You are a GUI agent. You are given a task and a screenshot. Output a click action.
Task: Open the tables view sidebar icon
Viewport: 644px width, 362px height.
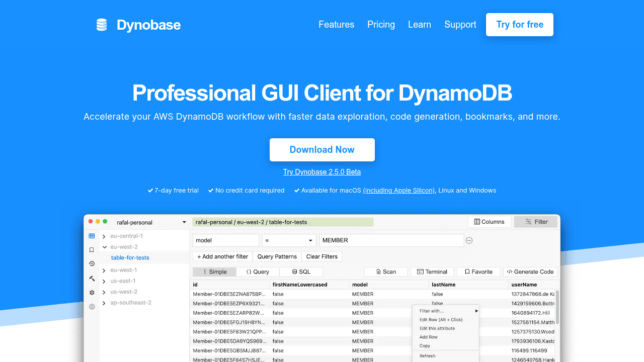tap(92, 236)
